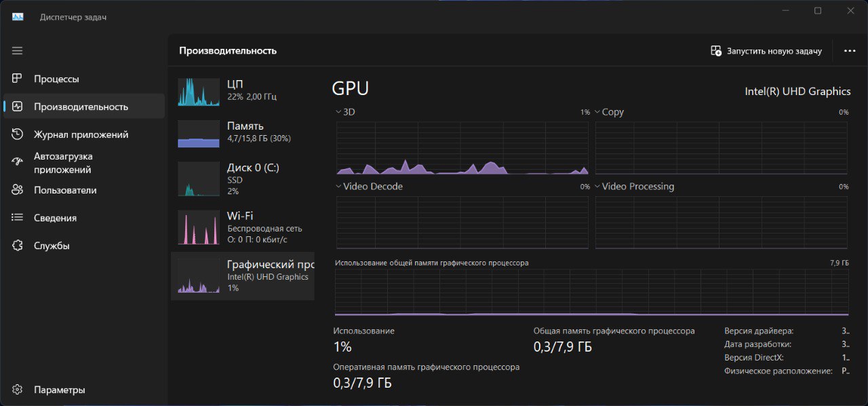Screen dimensions: 868x406
Task: Select the Wi-Fi network graph thumbnail
Action: [199, 227]
